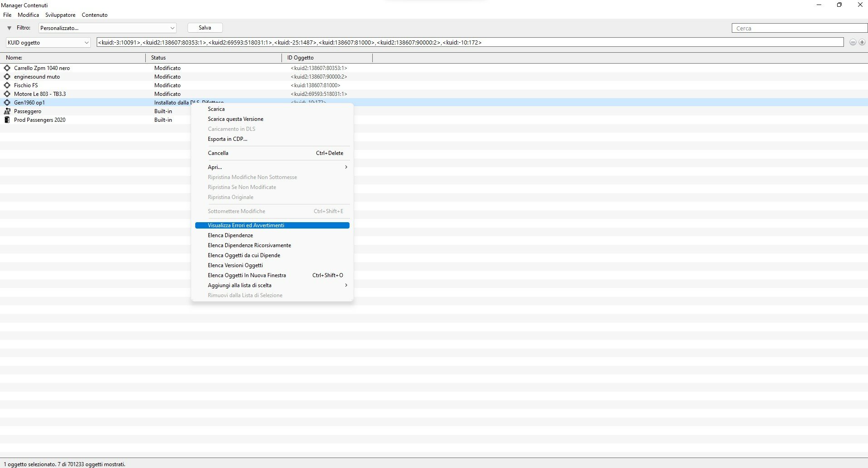
Task: Click the Passeggero object type icon
Action: pyautogui.click(x=7, y=111)
